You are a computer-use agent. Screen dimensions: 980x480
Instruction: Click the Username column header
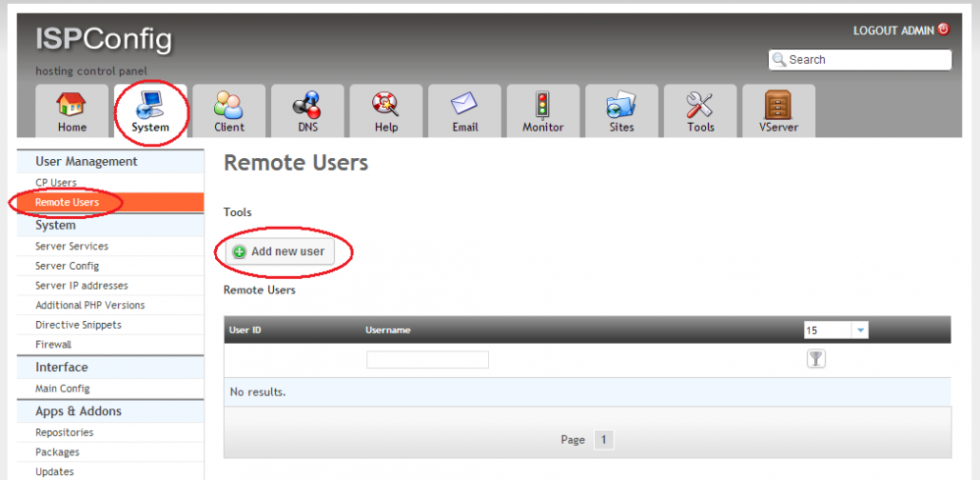387,330
